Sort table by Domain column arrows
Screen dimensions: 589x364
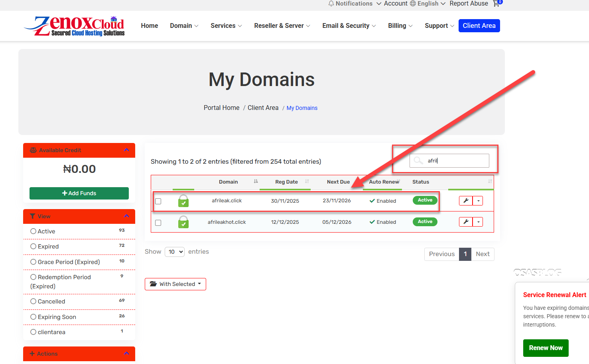point(256,182)
